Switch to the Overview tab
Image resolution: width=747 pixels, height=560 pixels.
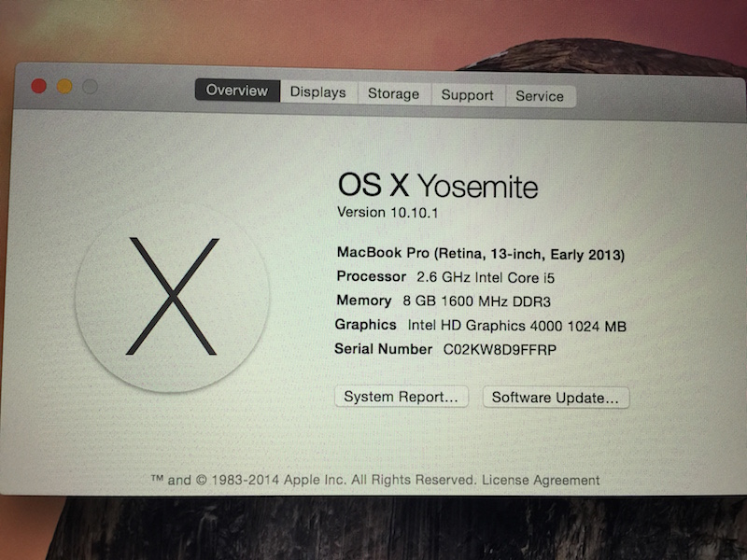pos(237,90)
